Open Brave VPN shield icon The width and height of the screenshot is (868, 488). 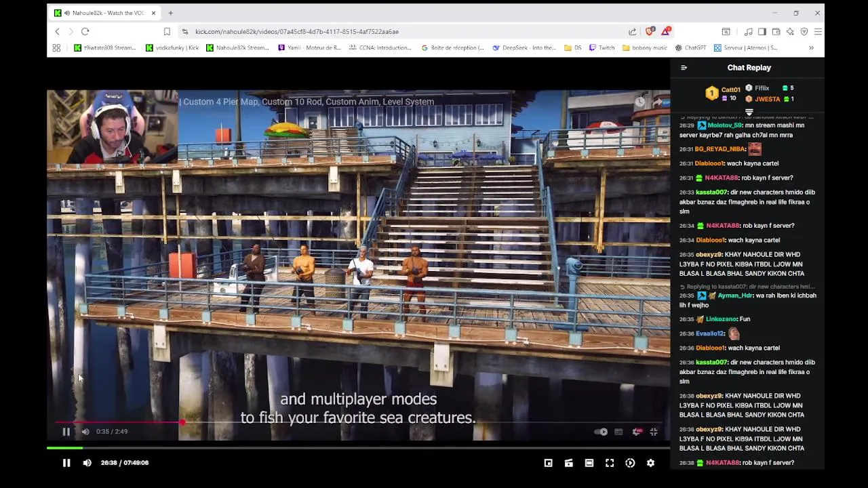click(x=804, y=32)
